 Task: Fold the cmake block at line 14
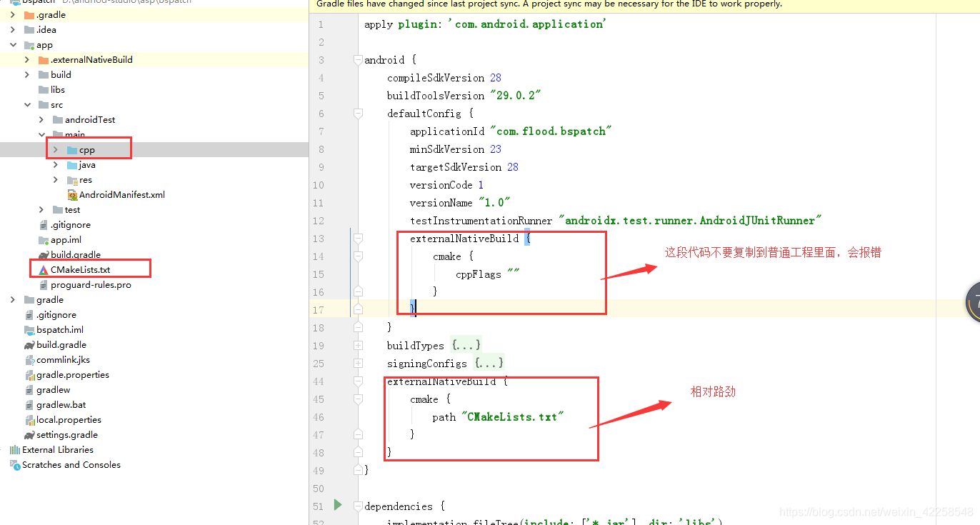pyautogui.click(x=358, y=256)
